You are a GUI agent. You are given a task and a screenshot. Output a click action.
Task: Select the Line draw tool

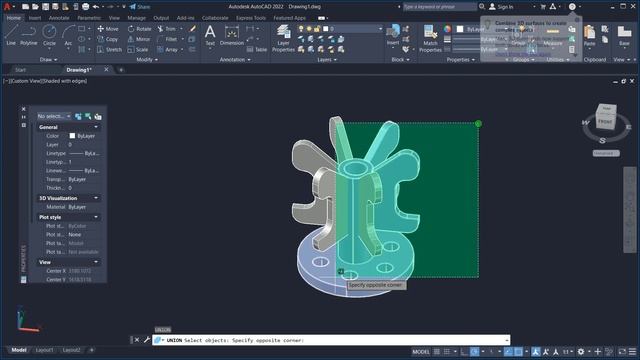11,35
